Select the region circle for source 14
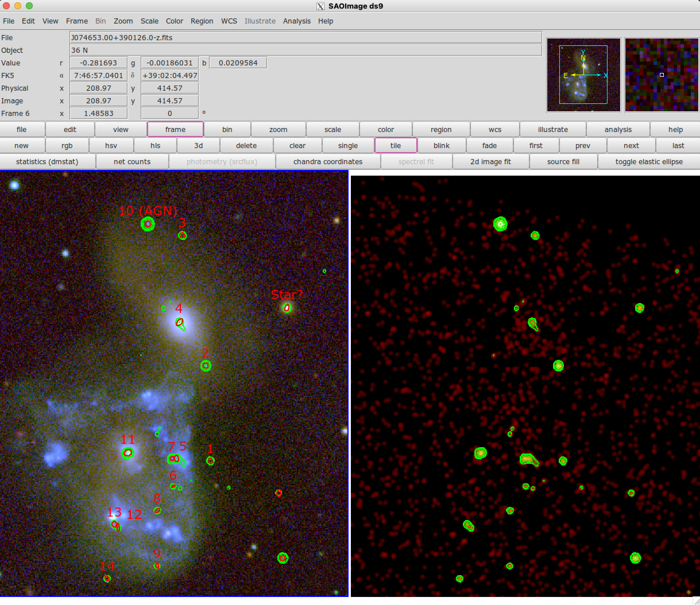The width and height of the screenshot is (700, 605). point(107,579)
